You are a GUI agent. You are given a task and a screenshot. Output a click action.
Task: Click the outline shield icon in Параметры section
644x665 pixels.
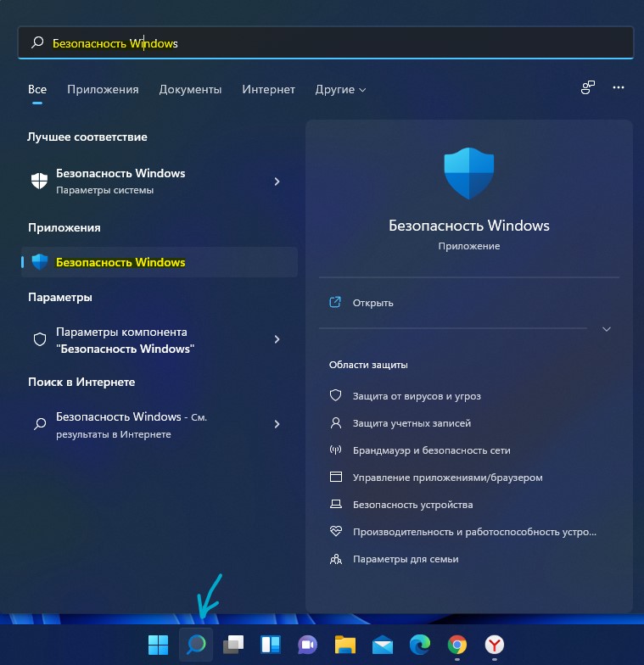40,339
